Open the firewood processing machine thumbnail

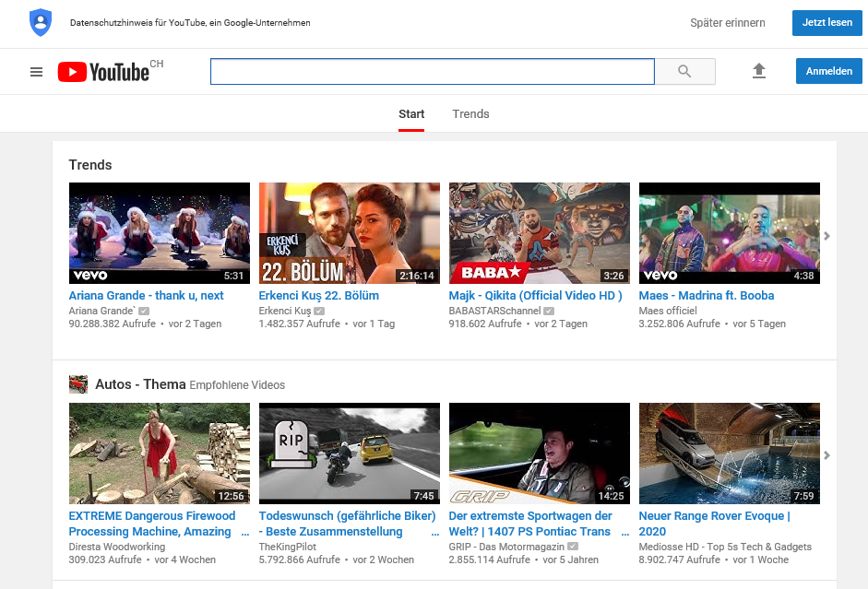pyautogui.click(x=160, y=453)
